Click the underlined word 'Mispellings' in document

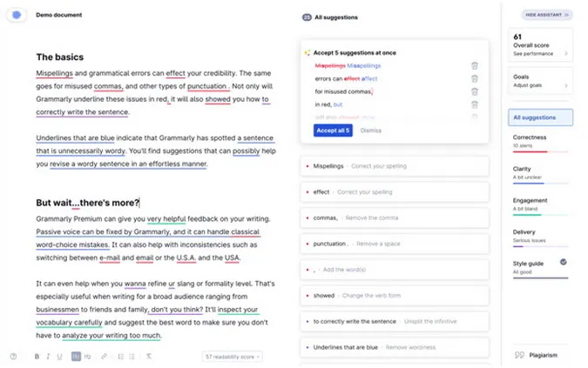[x=54, y=73]
